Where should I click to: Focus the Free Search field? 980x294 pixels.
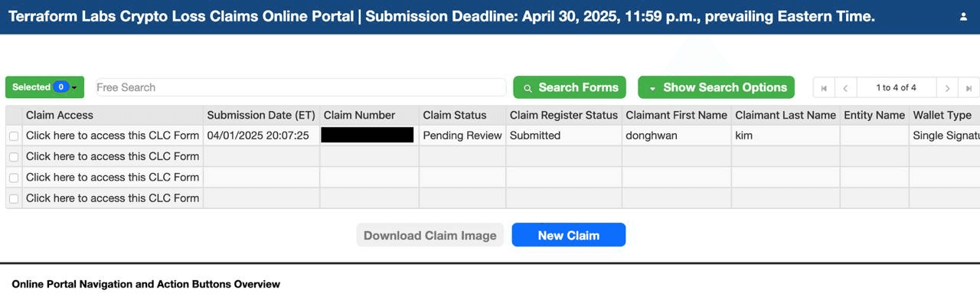(x=301, y=87)
